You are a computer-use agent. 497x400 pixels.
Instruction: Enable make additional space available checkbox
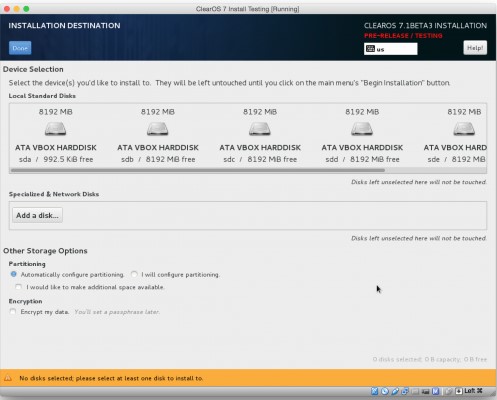tap(18, 287)
